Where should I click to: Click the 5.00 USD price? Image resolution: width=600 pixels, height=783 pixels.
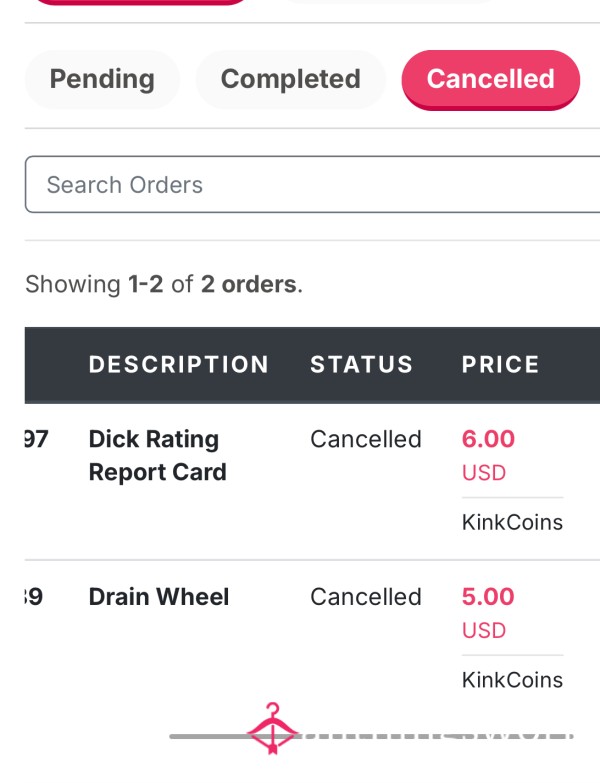point(488,613)
